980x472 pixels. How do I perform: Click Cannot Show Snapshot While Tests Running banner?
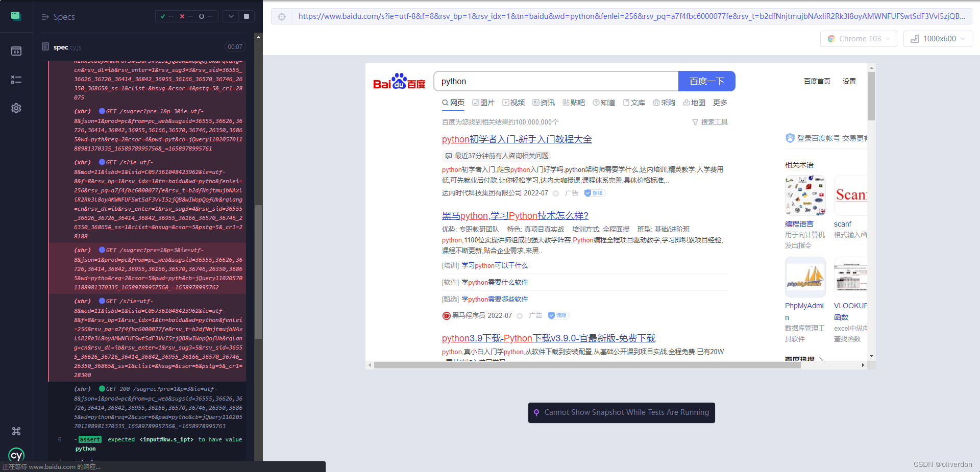tap(621, 412)
